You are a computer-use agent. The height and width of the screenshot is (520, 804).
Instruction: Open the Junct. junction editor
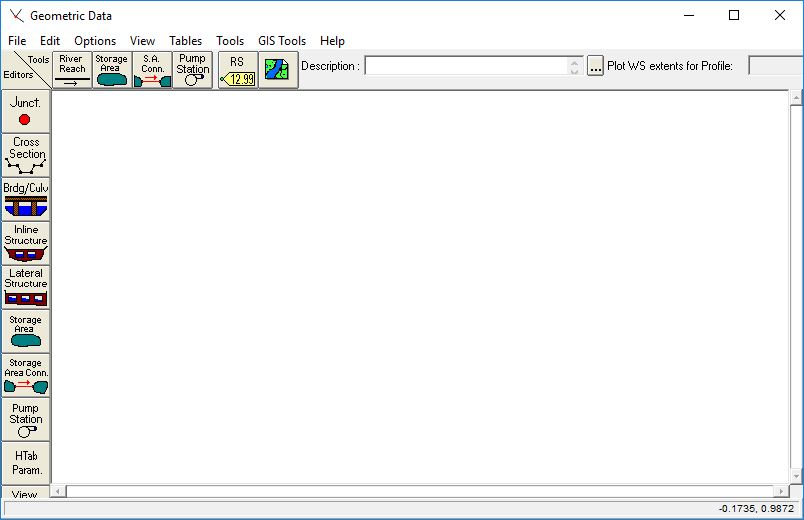pos(26,111)
